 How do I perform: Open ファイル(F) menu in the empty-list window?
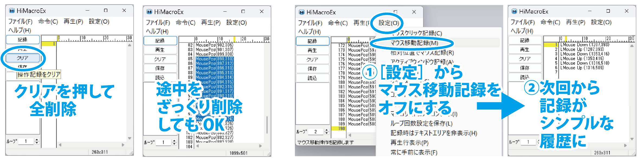(x=20, y=21)
